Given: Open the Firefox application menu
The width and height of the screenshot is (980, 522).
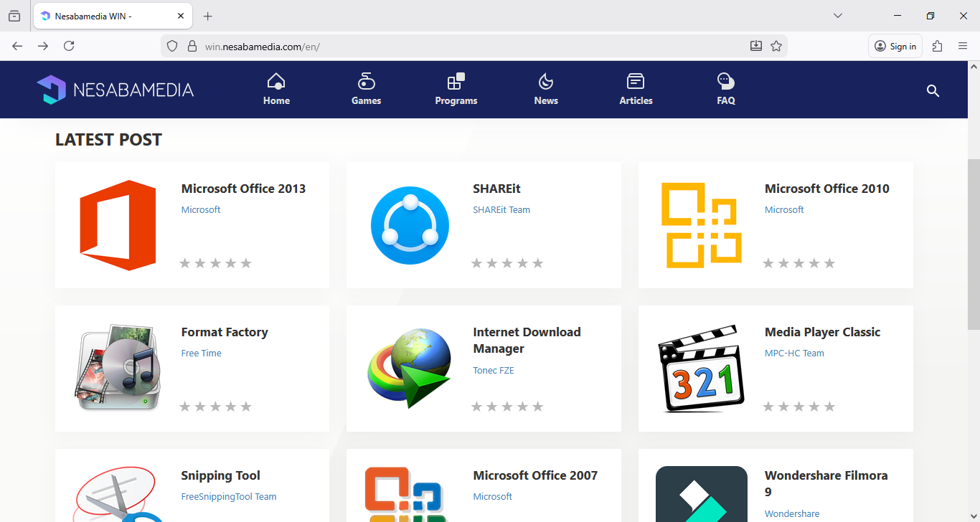Looking at the screenshot, I should [x=963, y=46].
